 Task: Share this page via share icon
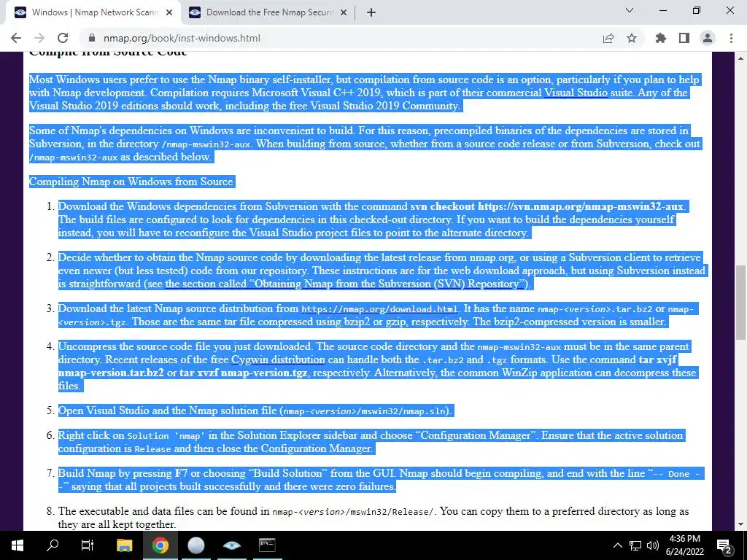pos(608,38)
